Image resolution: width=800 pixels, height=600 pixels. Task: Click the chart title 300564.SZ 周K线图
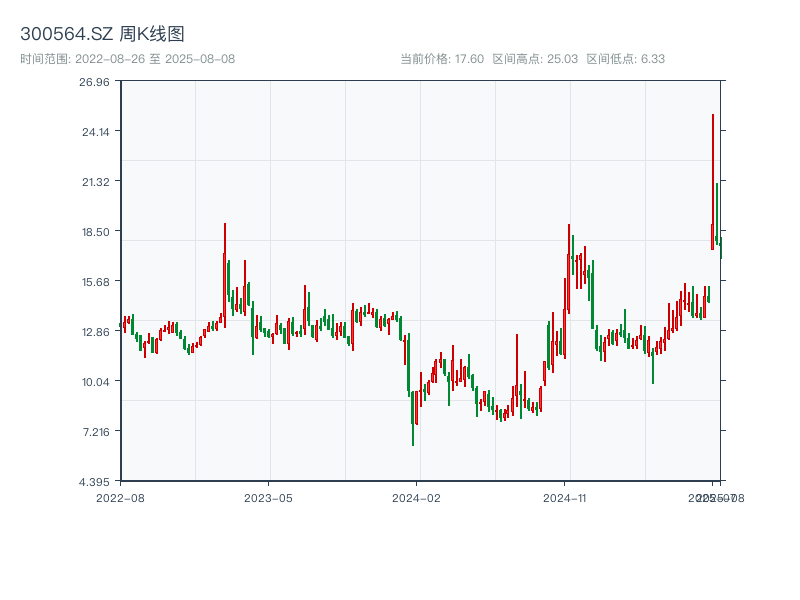(x=102, y=34)
